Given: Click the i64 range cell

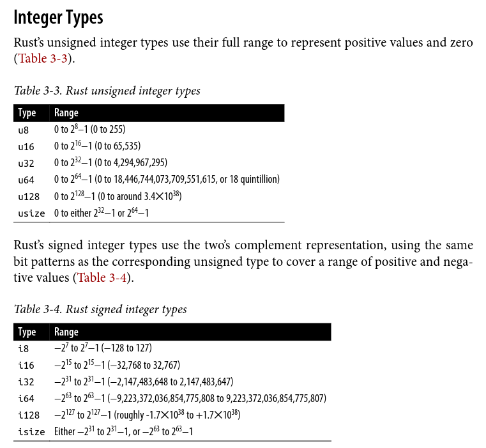Looking at the screenshot, I should point(190,399).
